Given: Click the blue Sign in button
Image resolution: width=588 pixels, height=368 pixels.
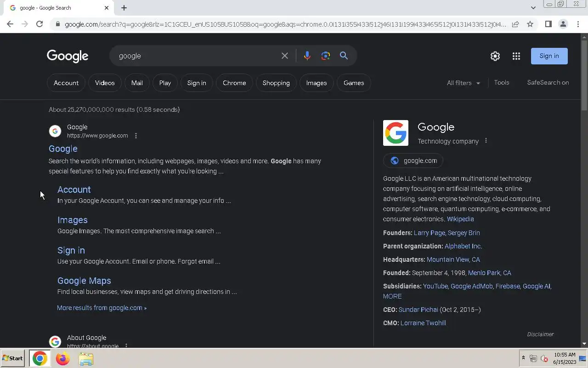Looking at the screenshot, I should (549, 56).
